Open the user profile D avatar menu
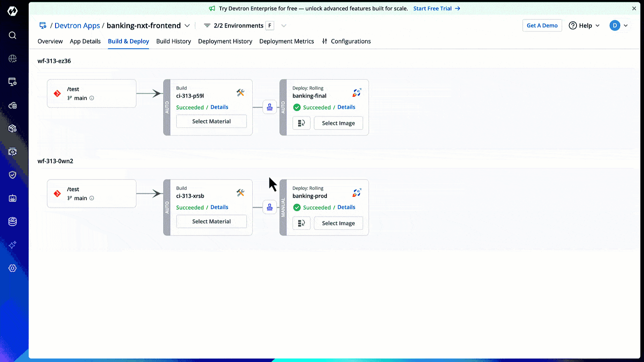Screen dimensions: 644x362 [x=619, y=26]
